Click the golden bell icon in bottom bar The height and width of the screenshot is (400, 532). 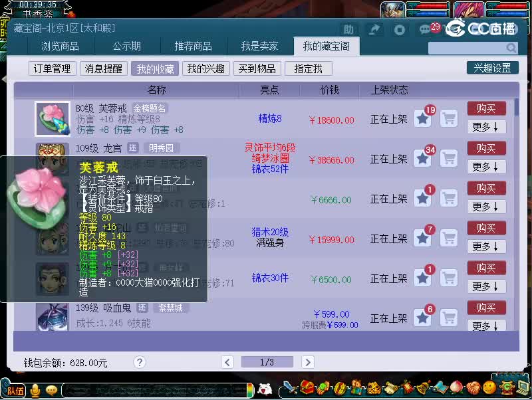point(424,387)
